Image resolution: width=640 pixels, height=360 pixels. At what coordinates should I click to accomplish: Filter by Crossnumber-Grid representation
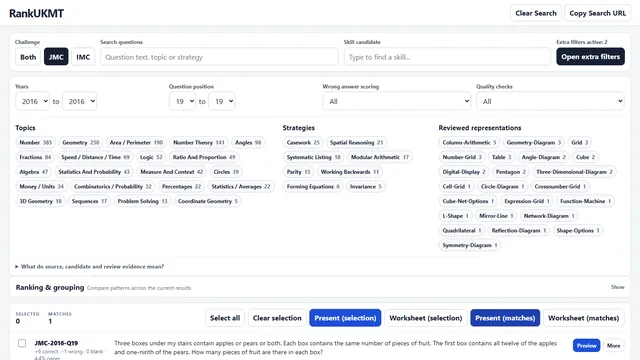pos(560,187)
